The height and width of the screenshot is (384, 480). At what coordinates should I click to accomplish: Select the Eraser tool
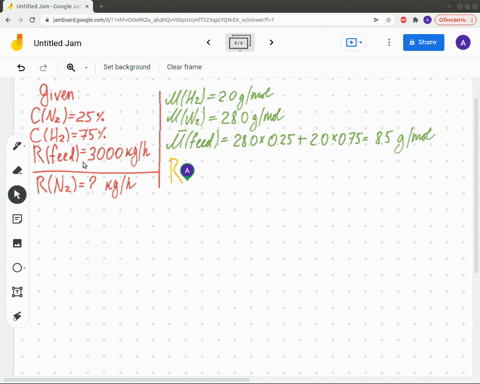pos(17,170)
